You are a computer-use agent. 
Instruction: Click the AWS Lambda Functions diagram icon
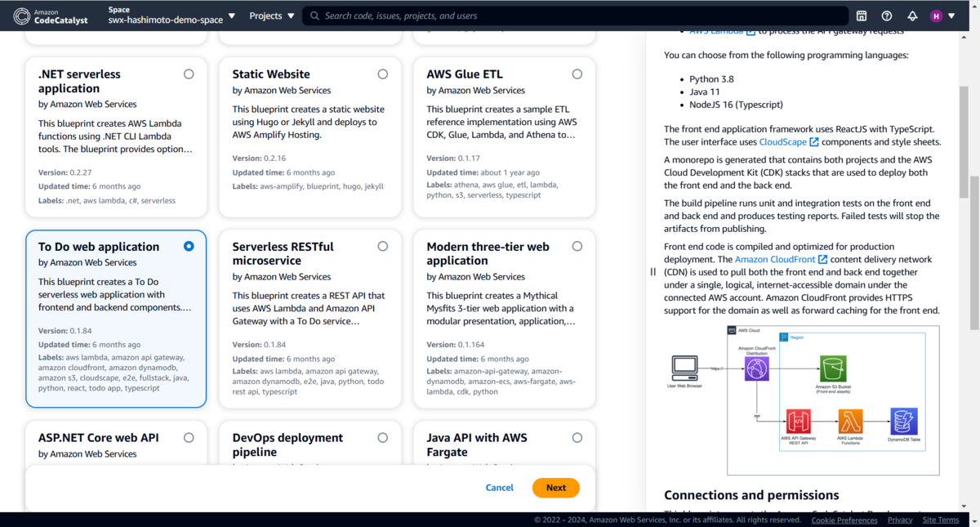coord(850,422)
